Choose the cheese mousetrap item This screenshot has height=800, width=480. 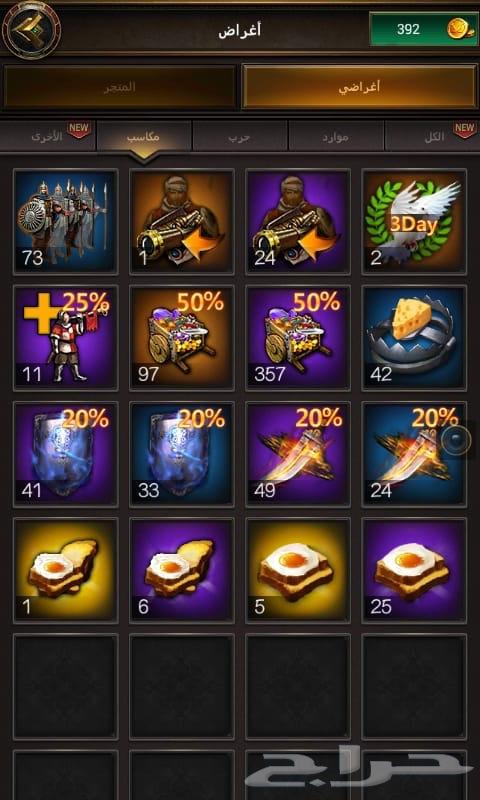(x=414, y=338)
